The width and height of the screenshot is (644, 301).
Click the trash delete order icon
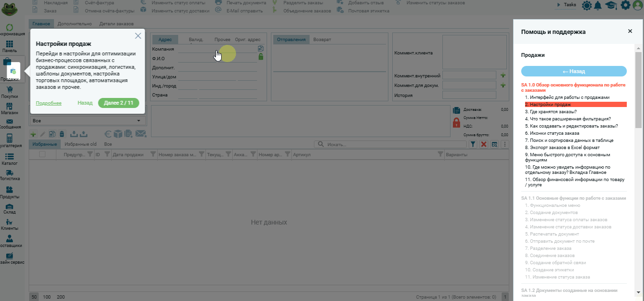click(x=62, y=134)
